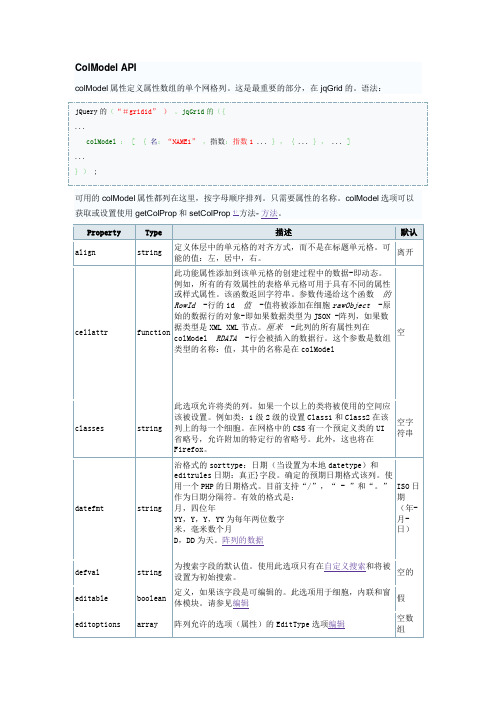496x702 pixels.
Task: Click the 离开 default value for align
Action: click(405, 253)
